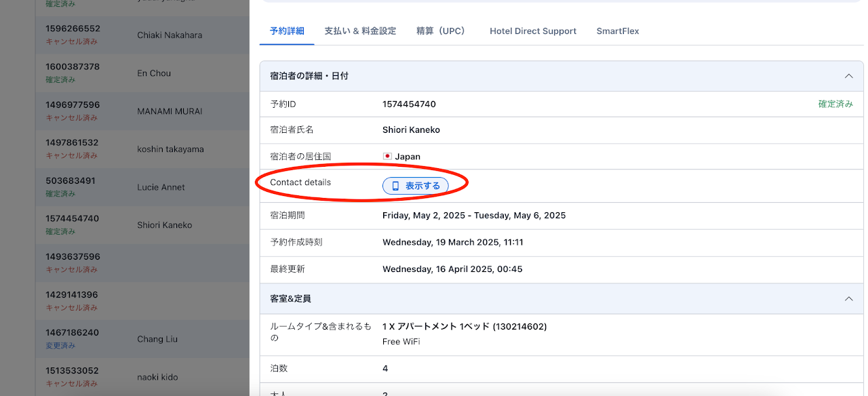Select MANAMI MURAI's cancelled booking

click(170, 111)
